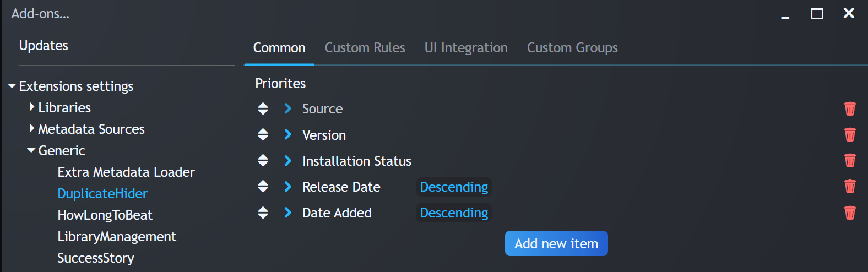Collapse the Generic tree section
The image size is (868, 272).
(x=31, y=150)
